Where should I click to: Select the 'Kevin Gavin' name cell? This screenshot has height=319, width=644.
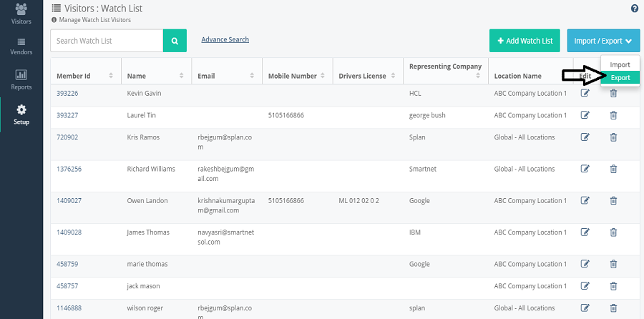144,93
